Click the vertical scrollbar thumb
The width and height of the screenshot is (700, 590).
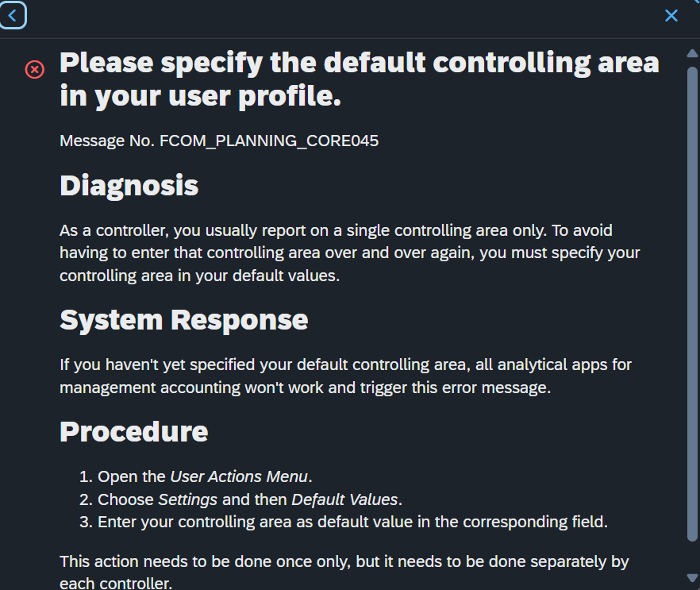(692, 303)
